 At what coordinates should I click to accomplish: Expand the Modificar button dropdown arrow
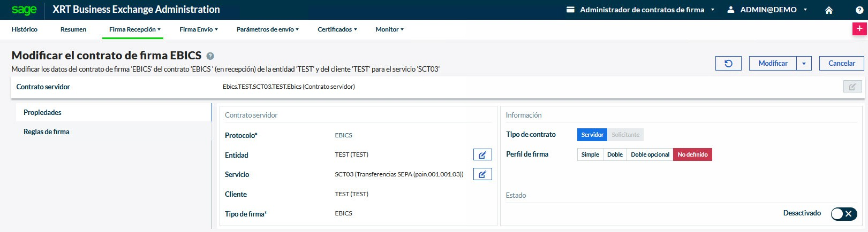click(804, 64)
